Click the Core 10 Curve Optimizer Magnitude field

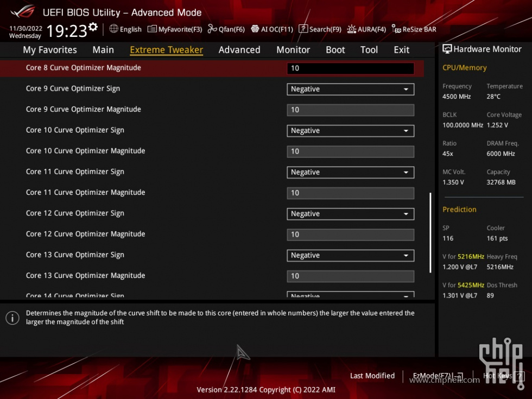pyautogui.click(x=351, y=151)
